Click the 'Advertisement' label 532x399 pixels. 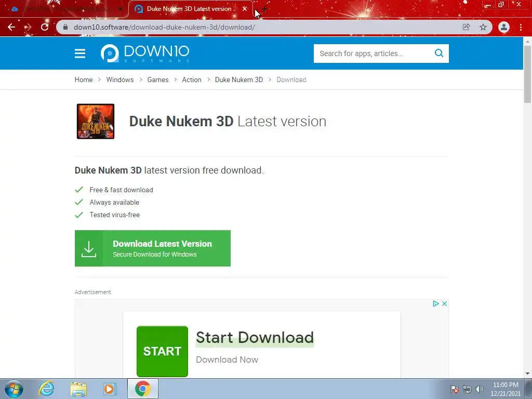(92, 292)
